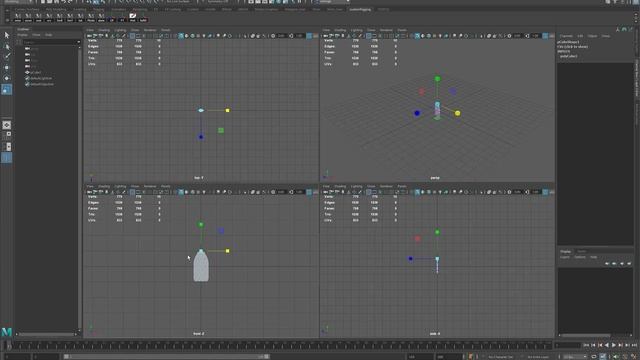Open Channels menu in Channel Box
The width and height of the screenshot is (640, 360).
click(566, 36)
